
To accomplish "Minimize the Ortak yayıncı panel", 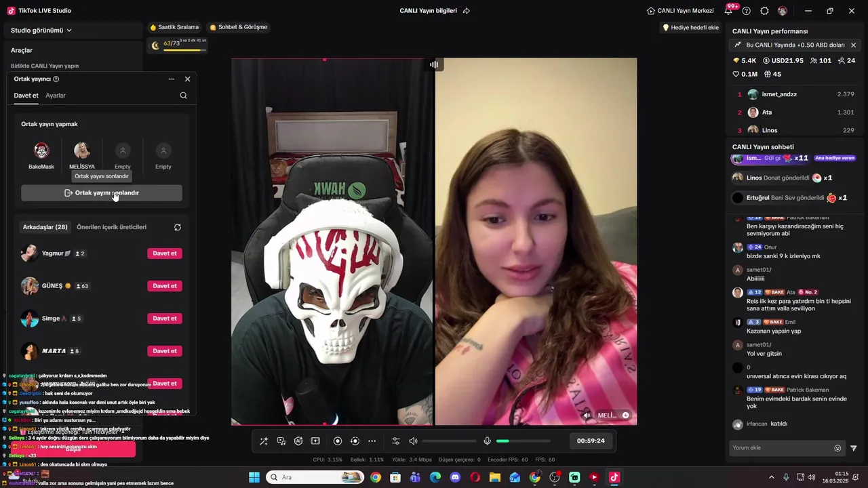I will [x=171, y=79].
